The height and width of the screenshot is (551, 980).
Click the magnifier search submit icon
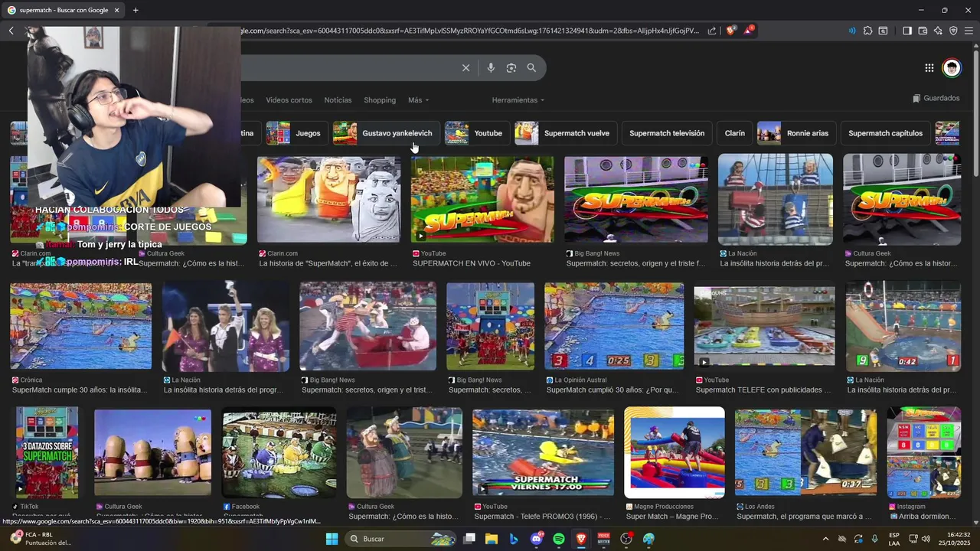point(531,68)
